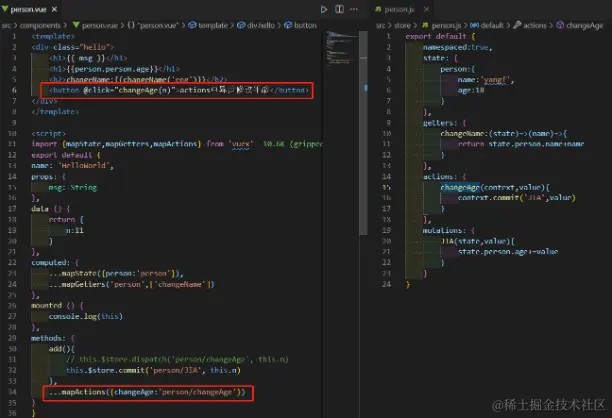The width and height of the screenshot is (612, 418).
Task: Click '{{person.person.age}}' heading line
Action: click(114, 69)
